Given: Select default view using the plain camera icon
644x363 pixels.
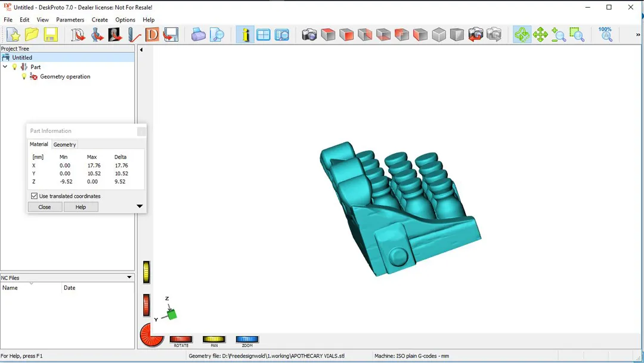Looking at the screenshot, I should [309, 35].
